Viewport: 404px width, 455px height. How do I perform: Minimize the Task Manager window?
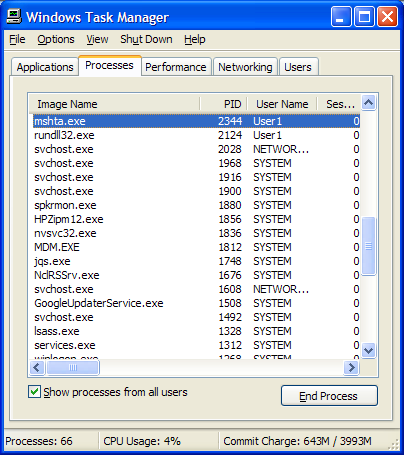[x=341, y=16]
